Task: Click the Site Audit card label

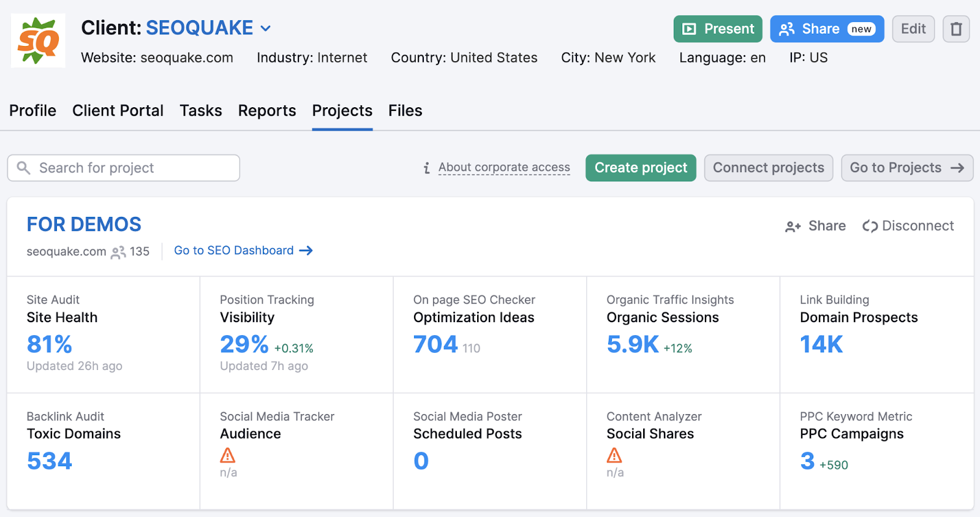Action: (53, 300)
